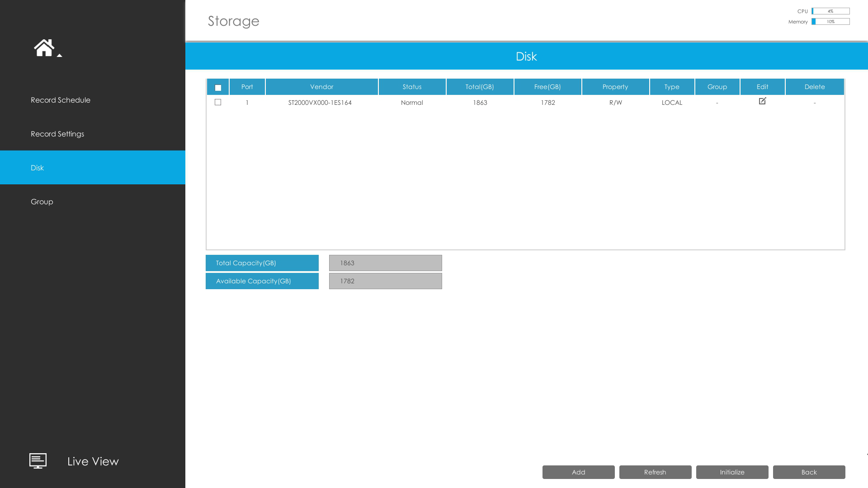Click the Live View monitor icon
This screenshot has height=488, width=868.
[38, 461]
